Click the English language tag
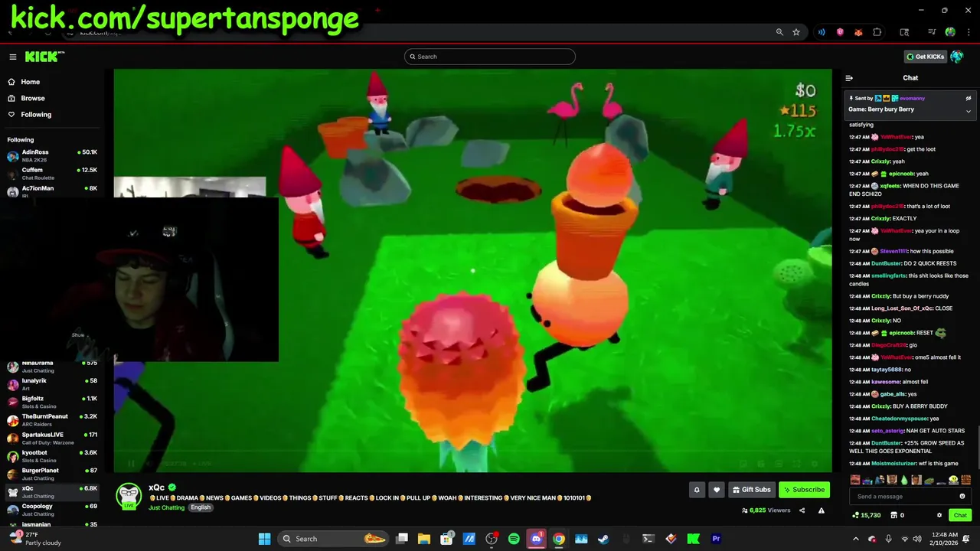The width and height of the screenshot is (980, 551). point(201,507)
